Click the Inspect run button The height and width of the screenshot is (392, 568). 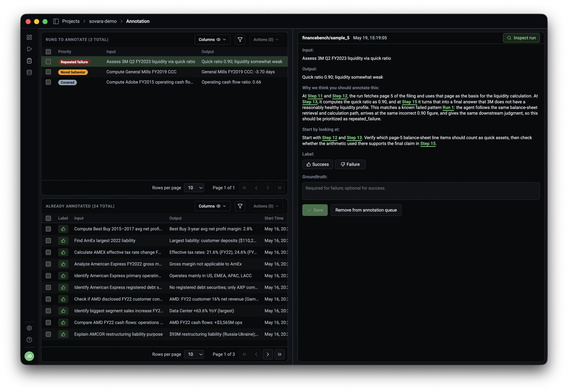(x=521, y=38)
